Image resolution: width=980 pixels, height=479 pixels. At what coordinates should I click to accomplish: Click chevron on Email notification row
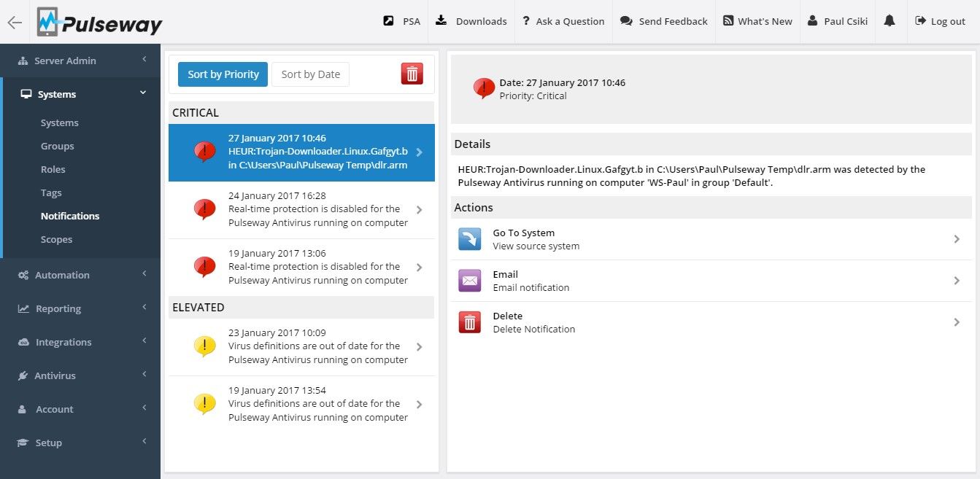(957, 281)
